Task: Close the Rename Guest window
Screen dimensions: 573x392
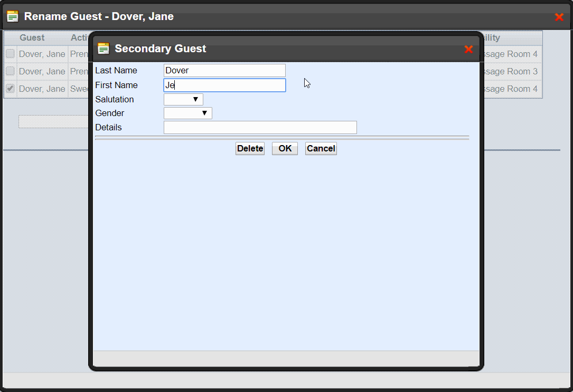Action: point(559,17)
